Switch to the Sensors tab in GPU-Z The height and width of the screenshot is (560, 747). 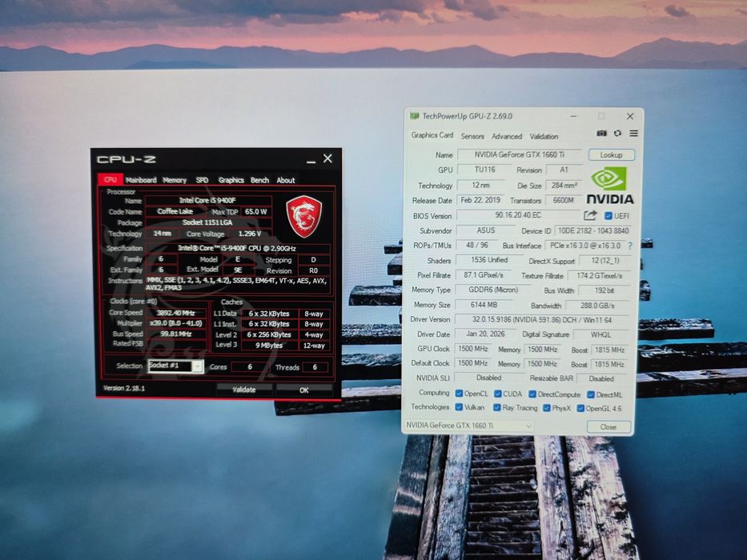[472, 136]
